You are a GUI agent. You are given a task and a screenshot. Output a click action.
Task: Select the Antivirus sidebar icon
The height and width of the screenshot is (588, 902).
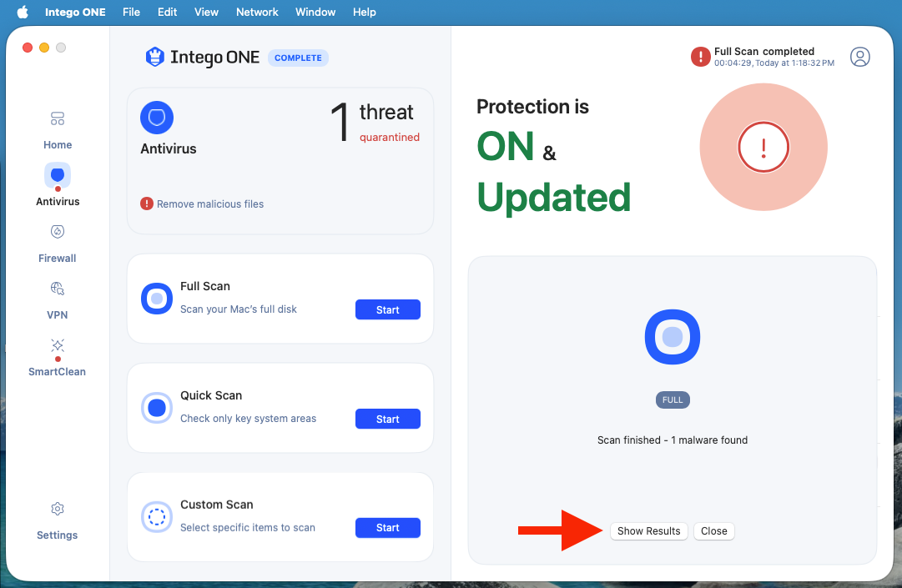coord(58,175)
